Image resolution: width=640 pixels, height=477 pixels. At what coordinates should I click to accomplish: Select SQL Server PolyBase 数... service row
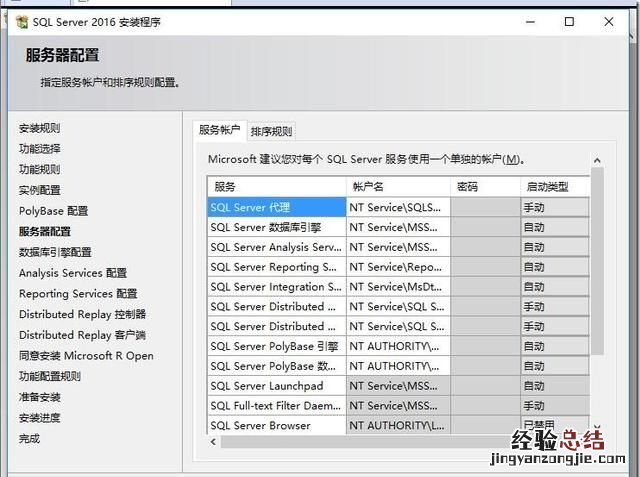[x=277, y=366]
